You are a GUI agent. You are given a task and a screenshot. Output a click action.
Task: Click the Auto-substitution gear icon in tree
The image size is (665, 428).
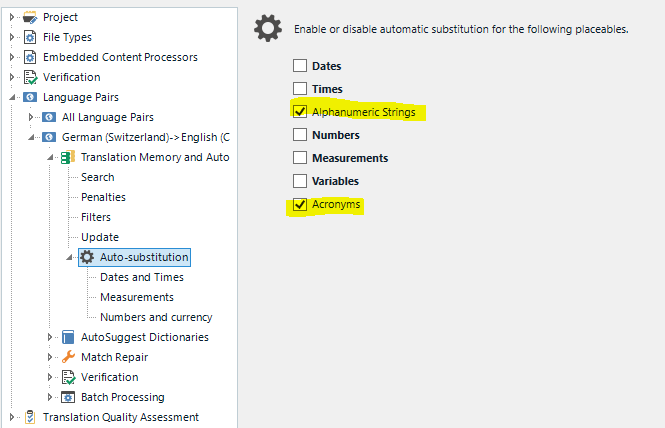coord(87,257)
